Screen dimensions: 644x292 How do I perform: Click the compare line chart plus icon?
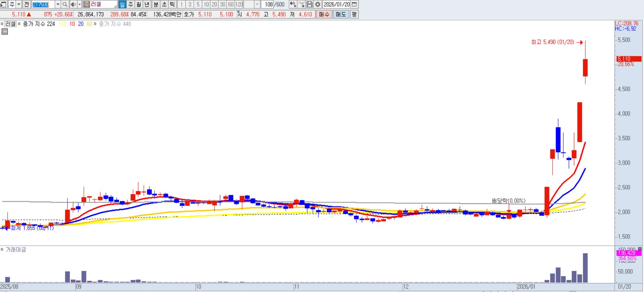pos(301,4)
